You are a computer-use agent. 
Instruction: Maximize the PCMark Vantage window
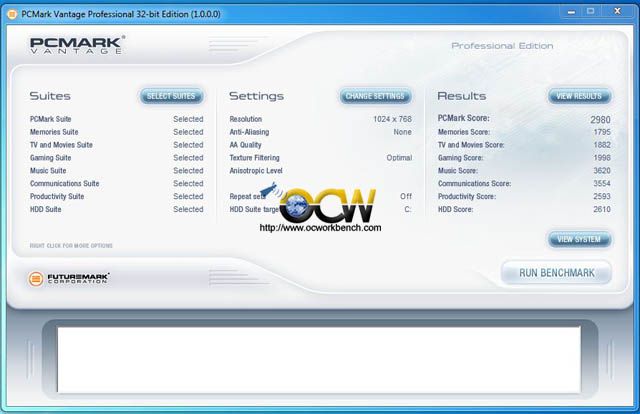tap(591, 12)
